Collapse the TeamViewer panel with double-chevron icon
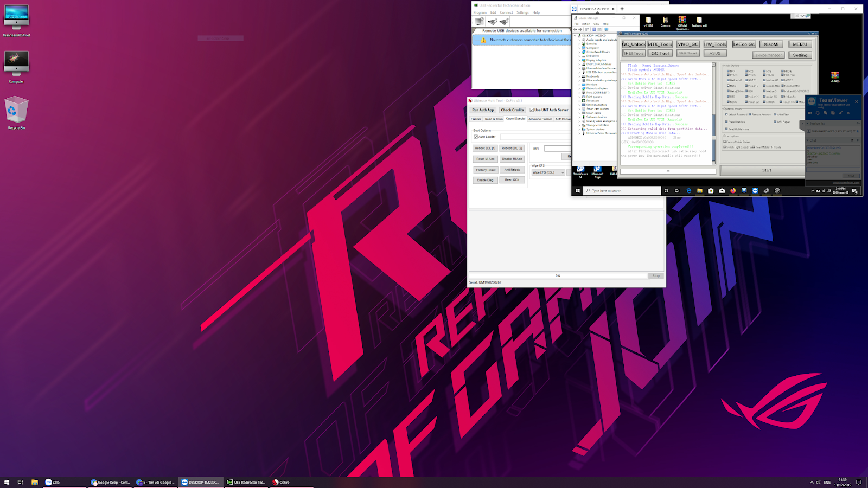 [x=848, y=113]
